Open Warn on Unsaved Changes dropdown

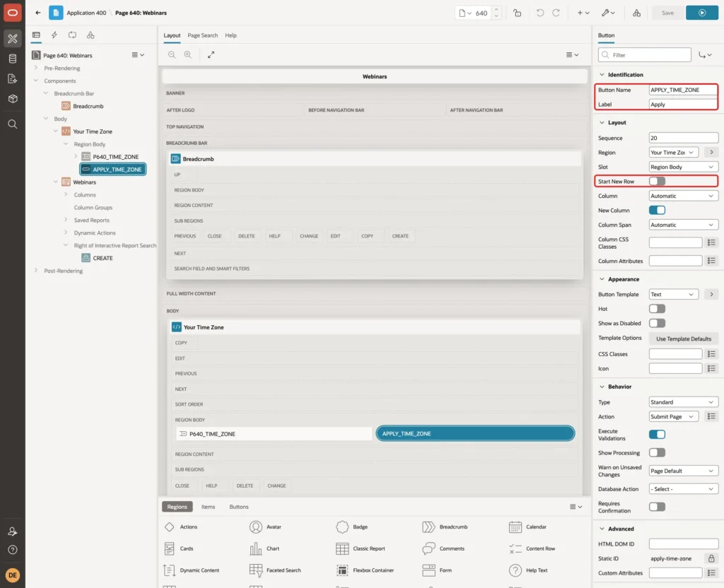point(683,471)
